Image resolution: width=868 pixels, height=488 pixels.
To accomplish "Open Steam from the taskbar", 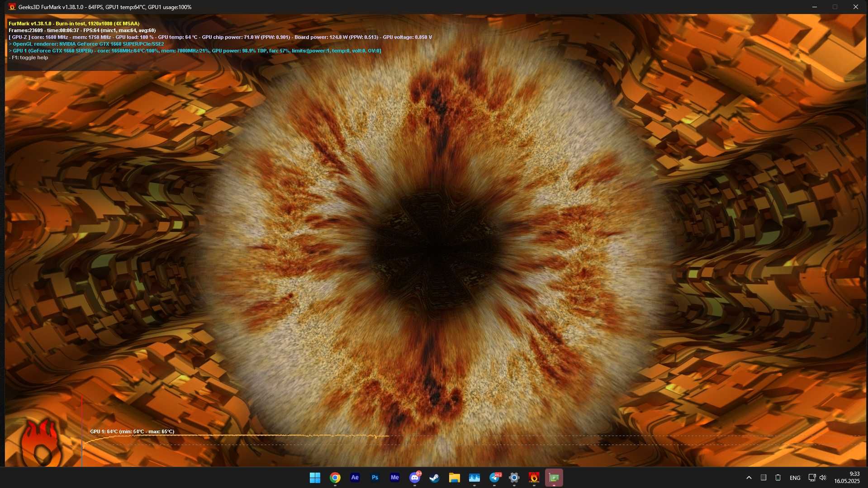I will (x=434, y=478).
